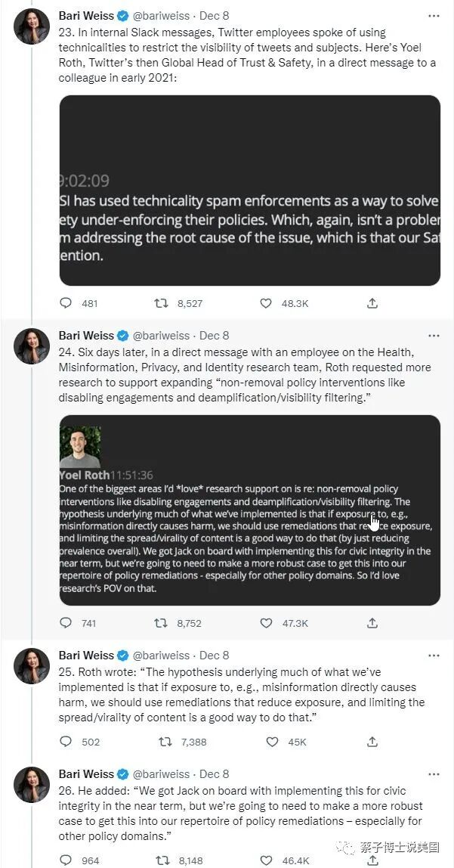Screen dimensions: 454x868
Task: Click the @bariweiss handle on tweet 24
Action: coord(162,336)
